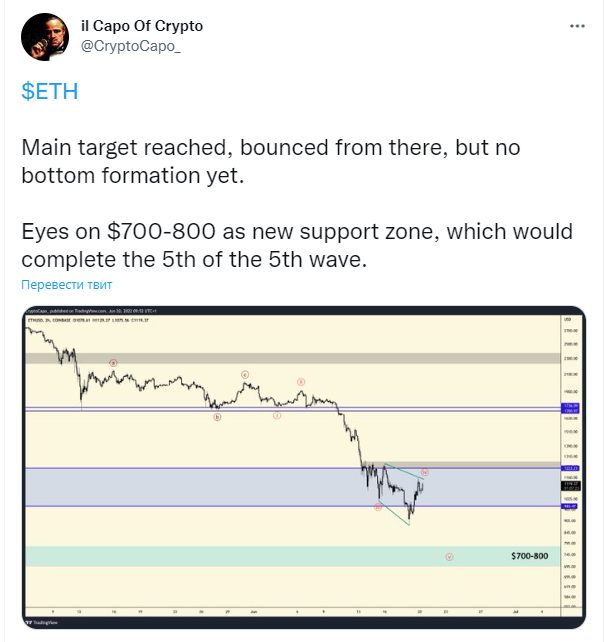This screenshot has width=605, height=642.
Task: Click the blue-shaded price zone on the chart
Action: (293, 487)
